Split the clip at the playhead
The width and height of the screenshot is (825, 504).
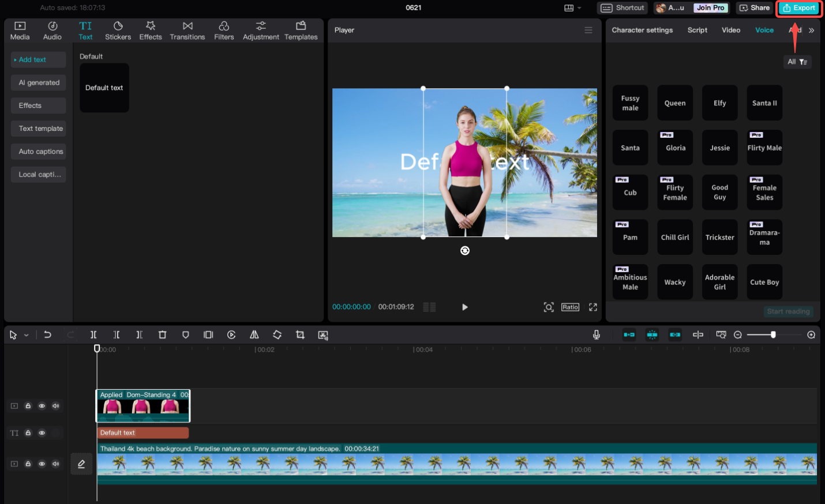(93, 334)
